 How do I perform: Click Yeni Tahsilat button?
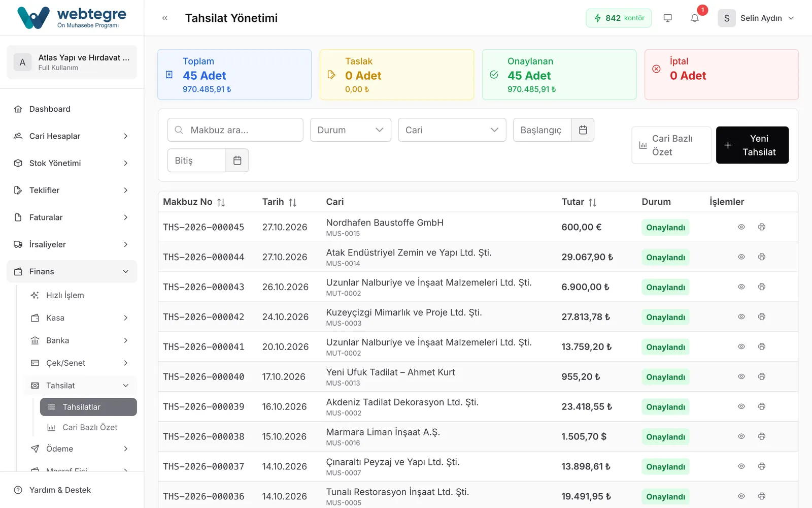tap(752, 145)
